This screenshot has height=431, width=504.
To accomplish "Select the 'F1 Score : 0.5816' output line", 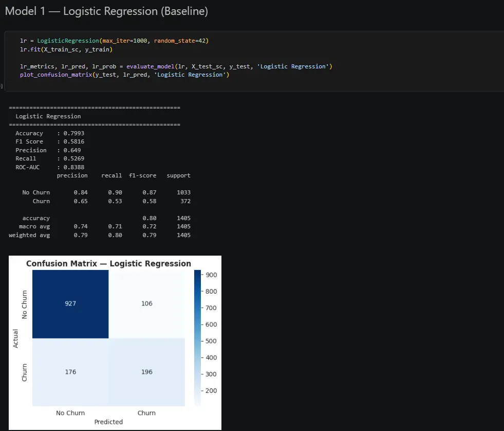I will 50,141.
